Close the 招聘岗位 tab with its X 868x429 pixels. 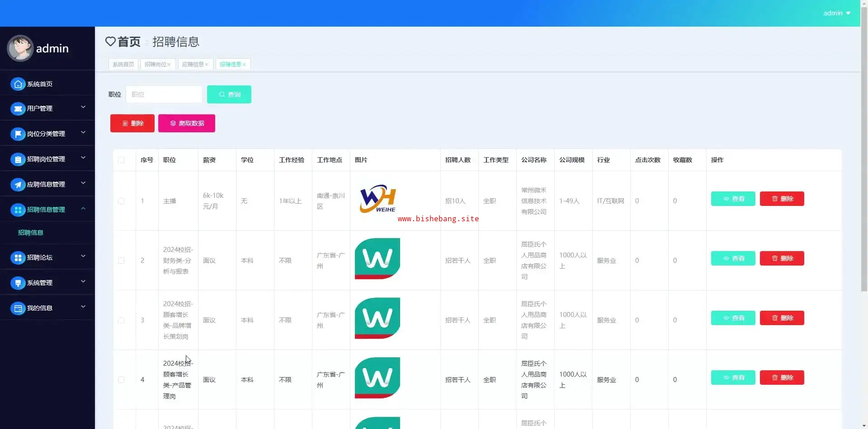pyautogui.click(x=169, y=65)
